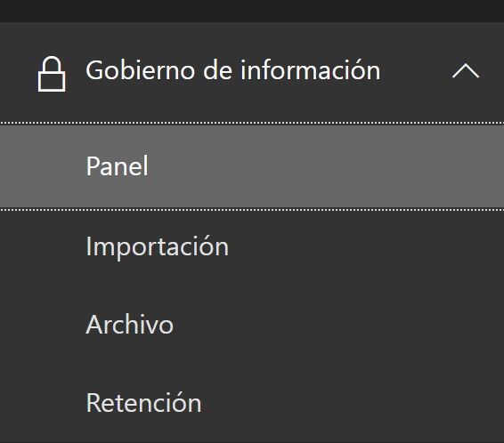Select the lock symbol in the sidebar header
The height and width of the screenshot is (443, 504).
[x=52, y=74]
